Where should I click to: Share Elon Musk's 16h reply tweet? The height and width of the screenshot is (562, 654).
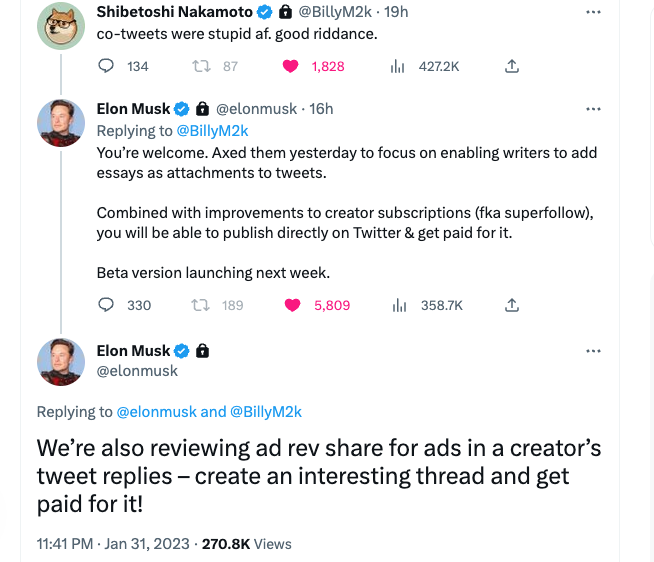tap(512, 305)
